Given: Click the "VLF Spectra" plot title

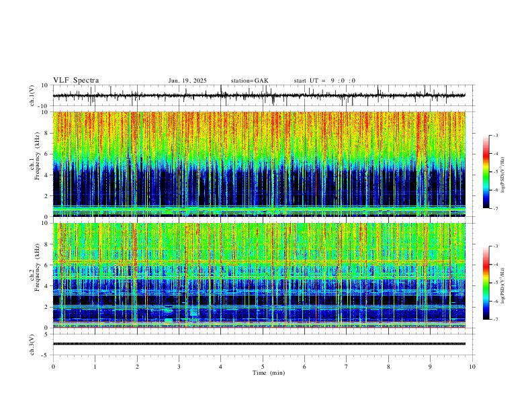Looking at the screenshot, I should pos(76,81).
